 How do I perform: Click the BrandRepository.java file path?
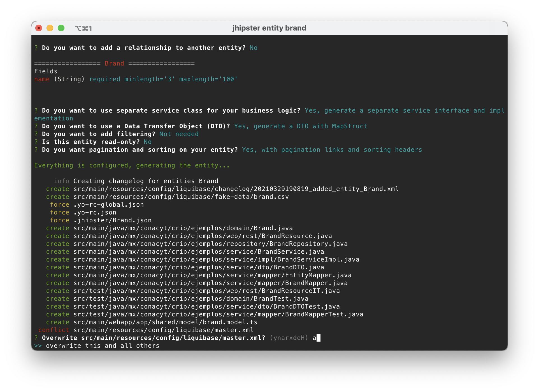[211, 244]
